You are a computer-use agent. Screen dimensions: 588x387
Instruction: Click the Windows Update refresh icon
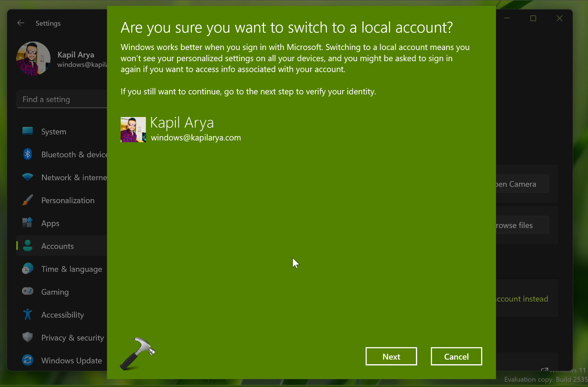point(28,360)
